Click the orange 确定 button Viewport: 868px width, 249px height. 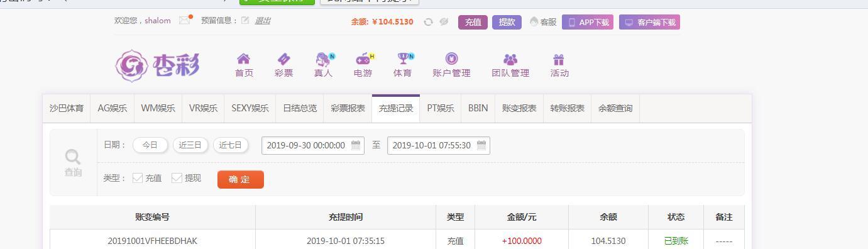(241, 179)
